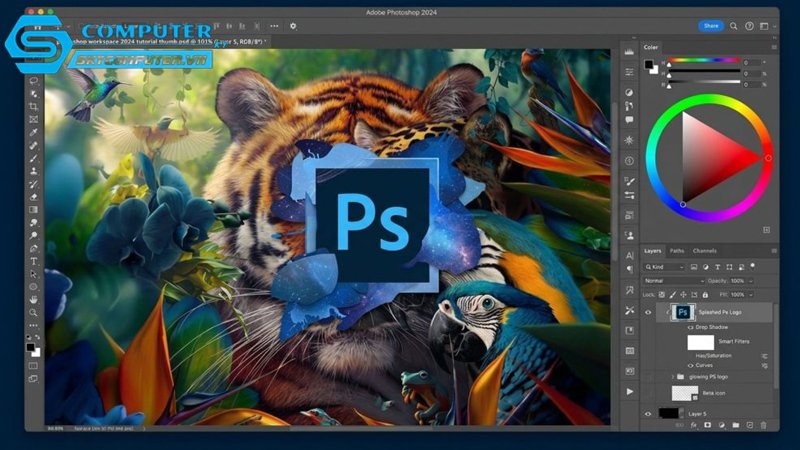Open Layers panel flyout menu
The image size is (800, 450).
click(774, 251)
